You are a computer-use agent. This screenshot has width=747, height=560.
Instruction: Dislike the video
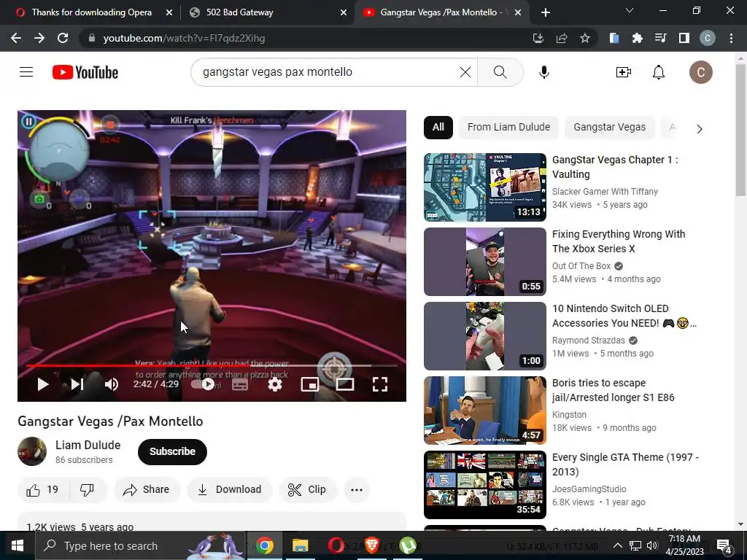(x=88, y=489)
